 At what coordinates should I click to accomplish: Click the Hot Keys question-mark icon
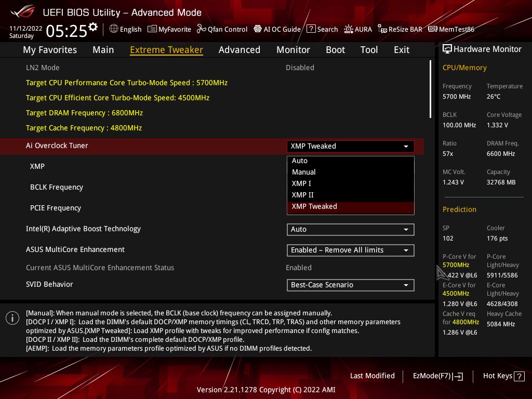(x=519, y=376)
